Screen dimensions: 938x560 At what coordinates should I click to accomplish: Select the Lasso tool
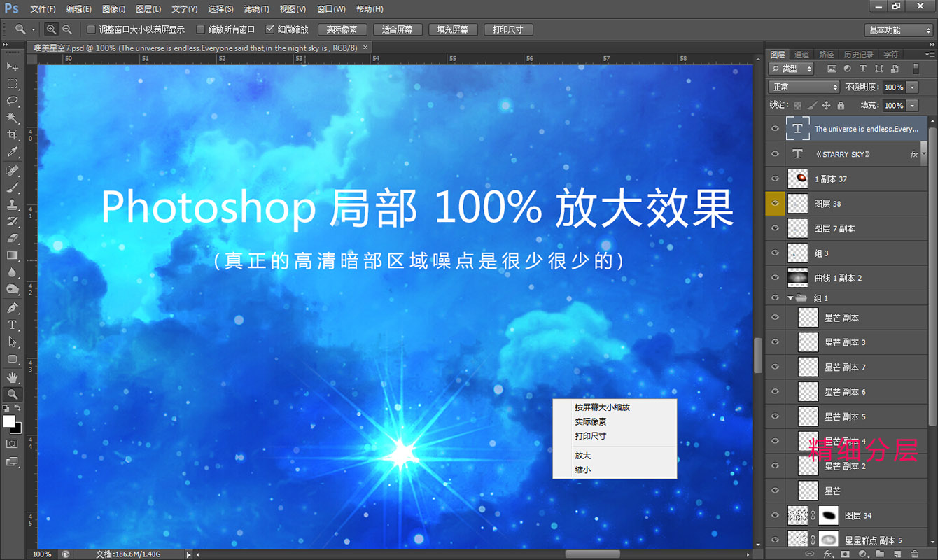pos(13,101)
